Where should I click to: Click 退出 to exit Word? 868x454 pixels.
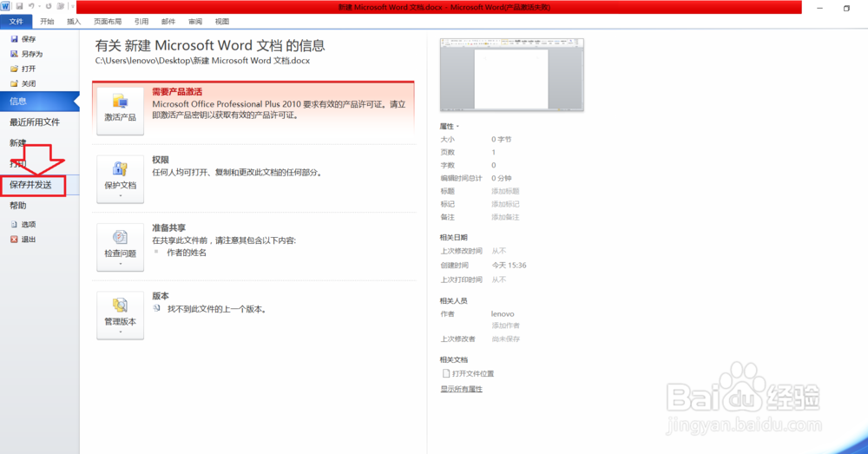pos(23,240)
